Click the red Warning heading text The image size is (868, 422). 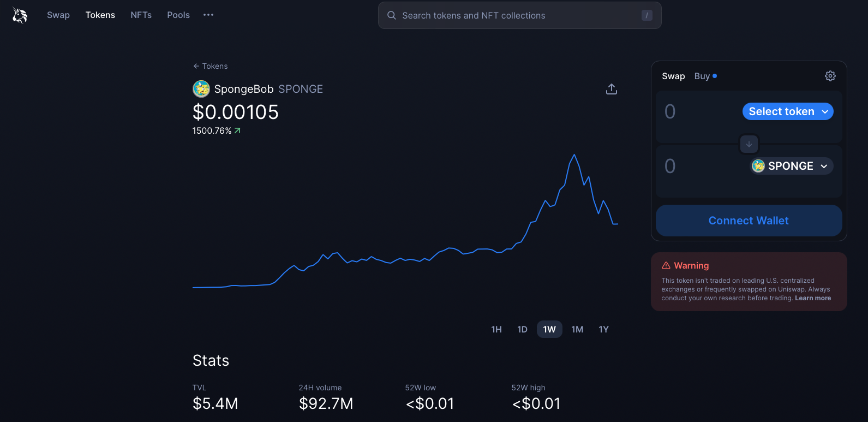point(691,265)
